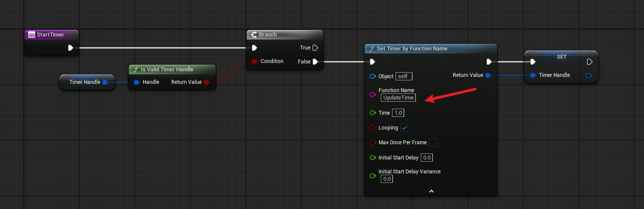This screenshot has width=644, height=209.
Task: Click the Time value field 1.0
Action: (x=398, y=113)
